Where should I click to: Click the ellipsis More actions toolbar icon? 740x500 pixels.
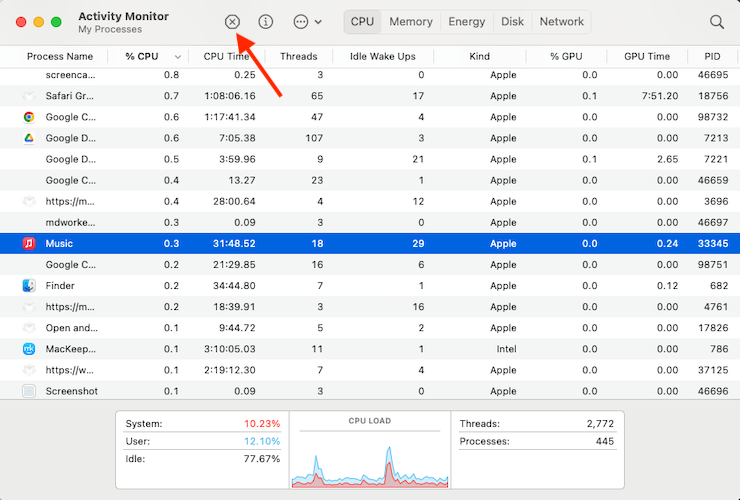301,22
